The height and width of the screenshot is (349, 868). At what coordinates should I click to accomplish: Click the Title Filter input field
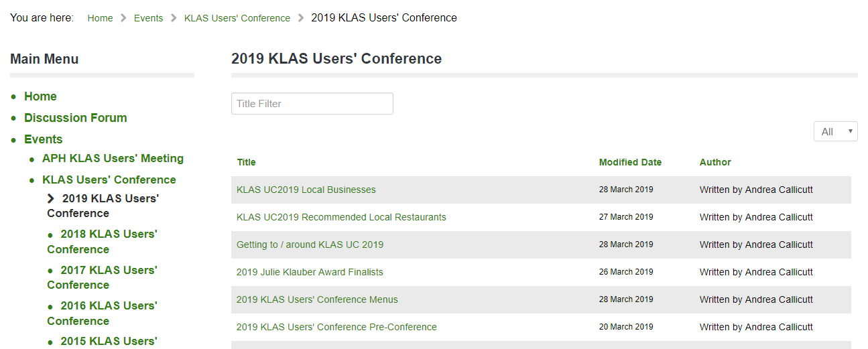point(312,104)
